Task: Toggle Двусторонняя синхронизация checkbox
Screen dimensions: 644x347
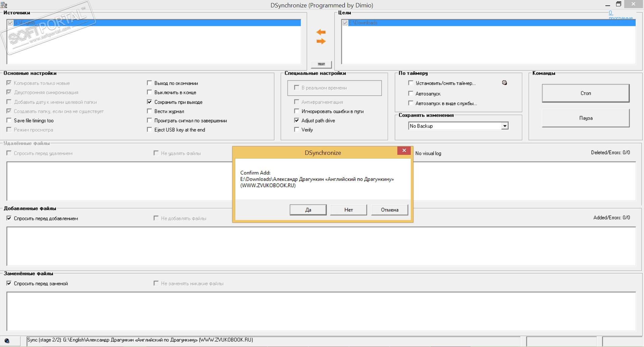Action: point(9,92)
